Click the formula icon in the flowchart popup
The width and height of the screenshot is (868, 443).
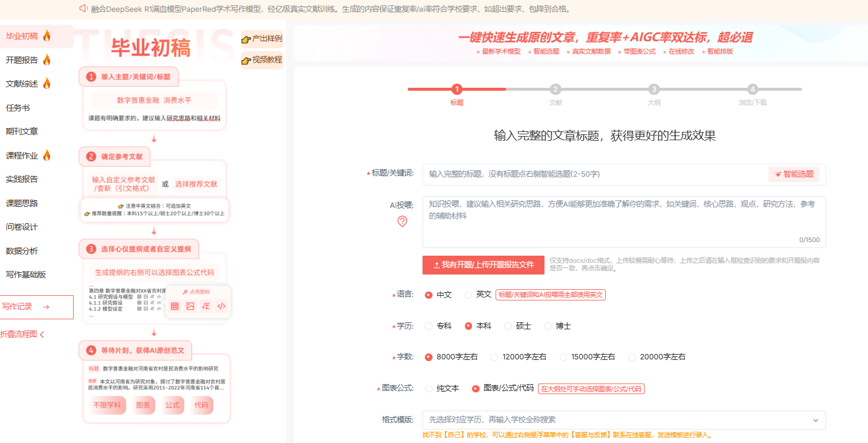coord(206,306)
